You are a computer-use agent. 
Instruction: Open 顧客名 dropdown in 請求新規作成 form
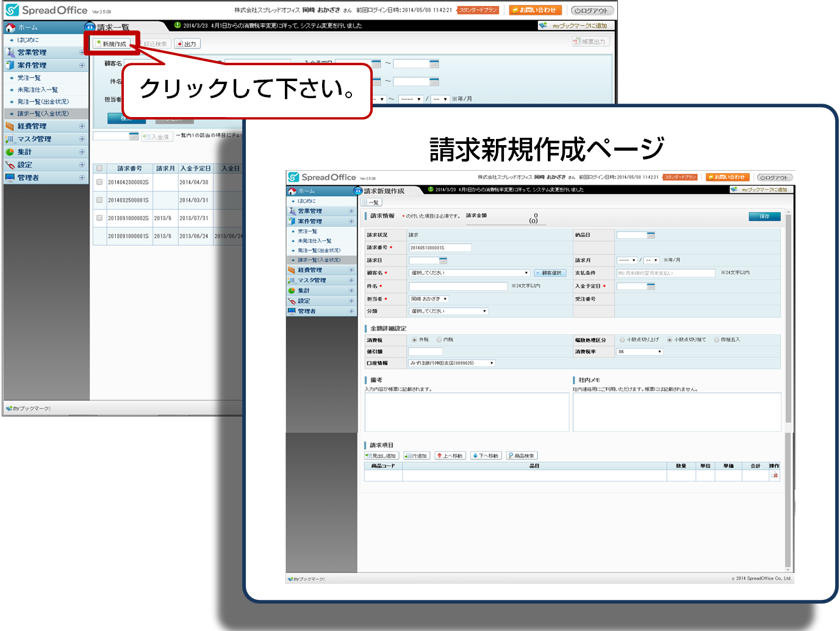point(469,273)
